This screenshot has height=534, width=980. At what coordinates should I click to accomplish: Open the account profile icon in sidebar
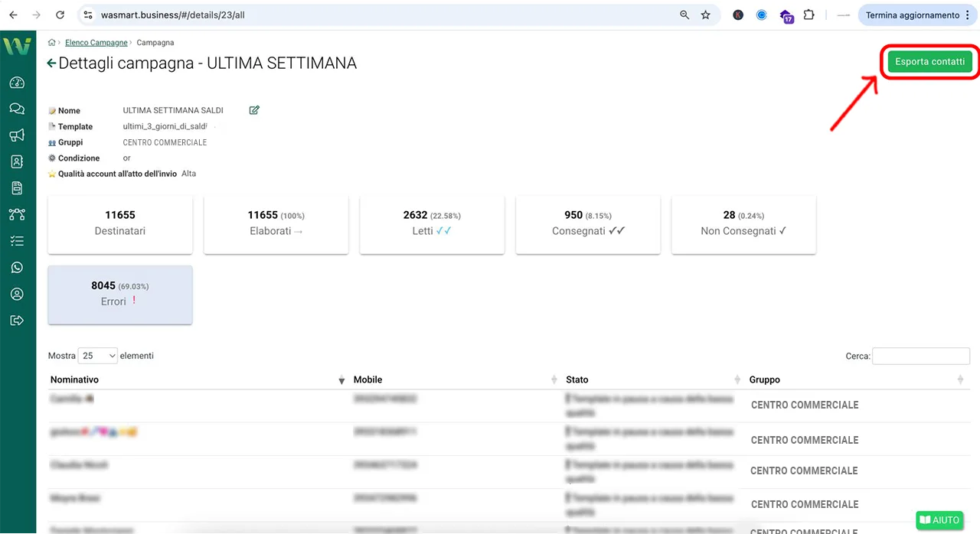pyautogui.click(x=18, y=294)
